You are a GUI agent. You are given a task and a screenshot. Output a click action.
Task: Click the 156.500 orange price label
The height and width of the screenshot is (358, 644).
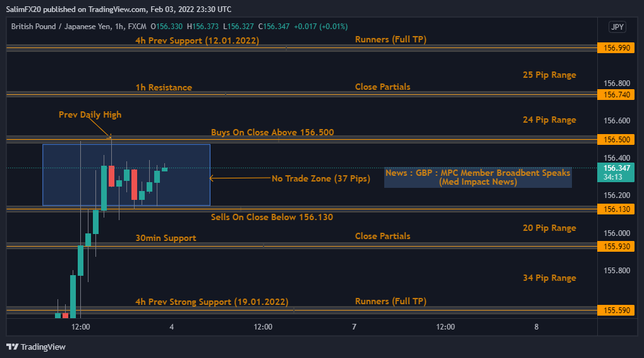(x=615, y=140)
